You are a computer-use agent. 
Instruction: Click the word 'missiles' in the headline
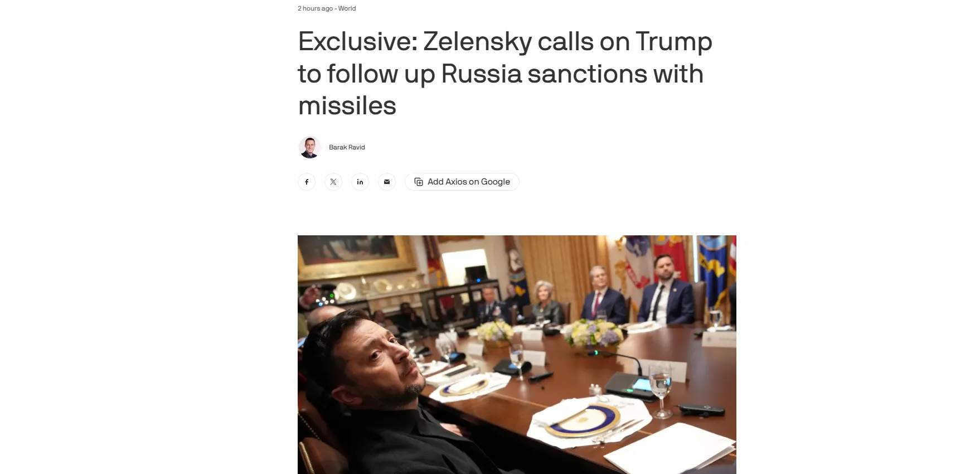(x=347, y=106)
